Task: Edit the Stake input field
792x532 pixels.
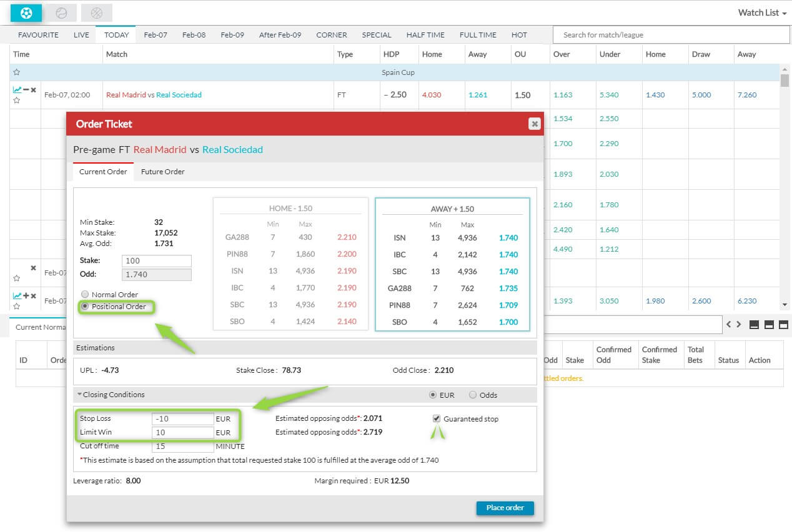Action: (x=157, y=261)
